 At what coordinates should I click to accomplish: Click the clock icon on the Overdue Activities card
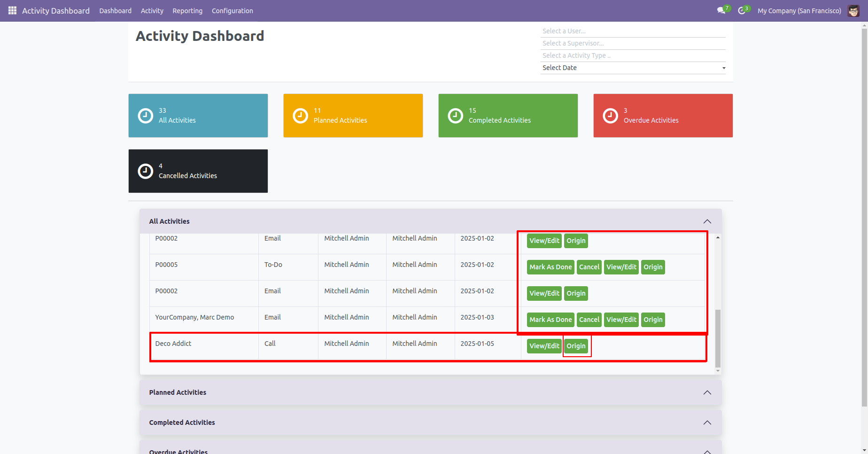pos(611,116)
